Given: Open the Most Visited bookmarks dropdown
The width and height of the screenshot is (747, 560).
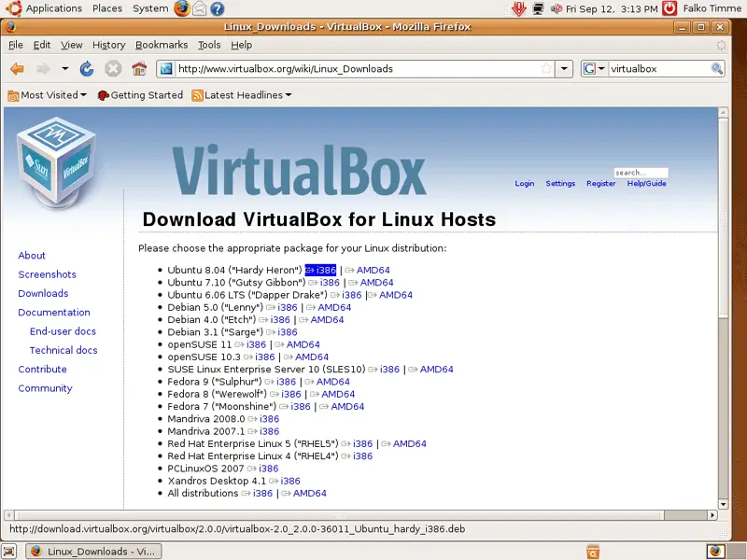Looking at the screenshot, I should click(x=48, y=95).
